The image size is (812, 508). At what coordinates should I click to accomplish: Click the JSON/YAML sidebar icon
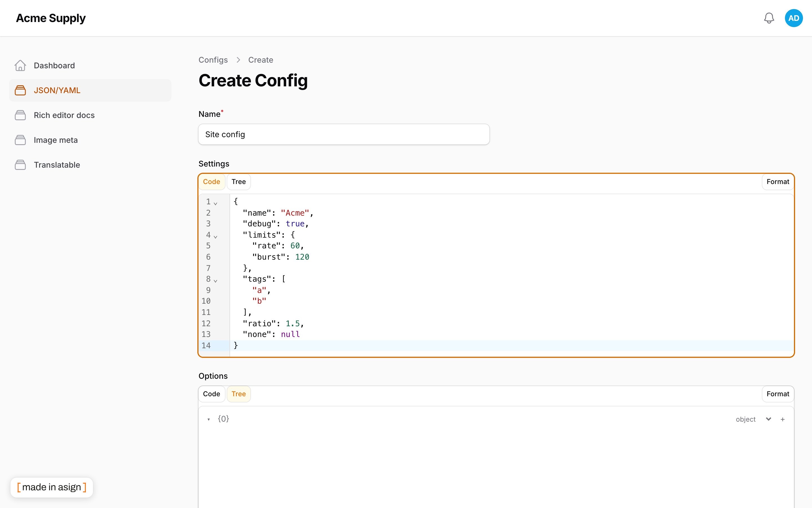coord(20,90)
